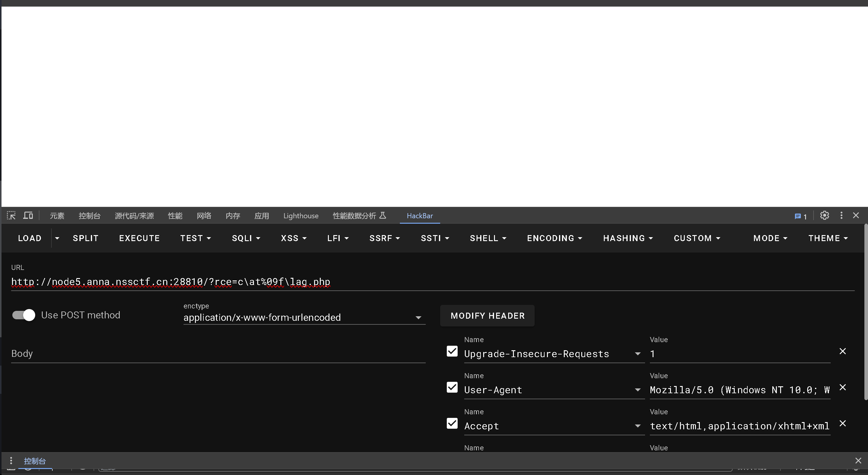Open DevTools three-dot more options menu
The height and width of the screenshot is (475, 868).
[x=841, y=216]
